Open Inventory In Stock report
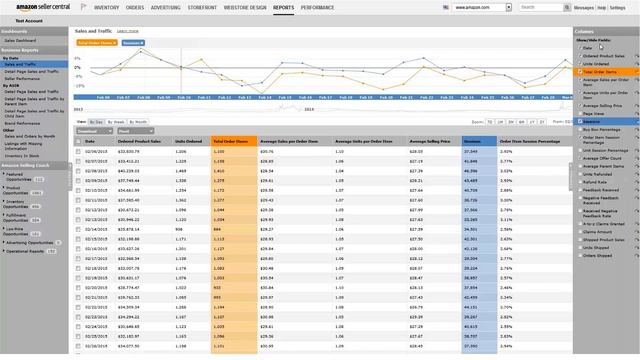640x360 pixels. (x=22, y=156)
